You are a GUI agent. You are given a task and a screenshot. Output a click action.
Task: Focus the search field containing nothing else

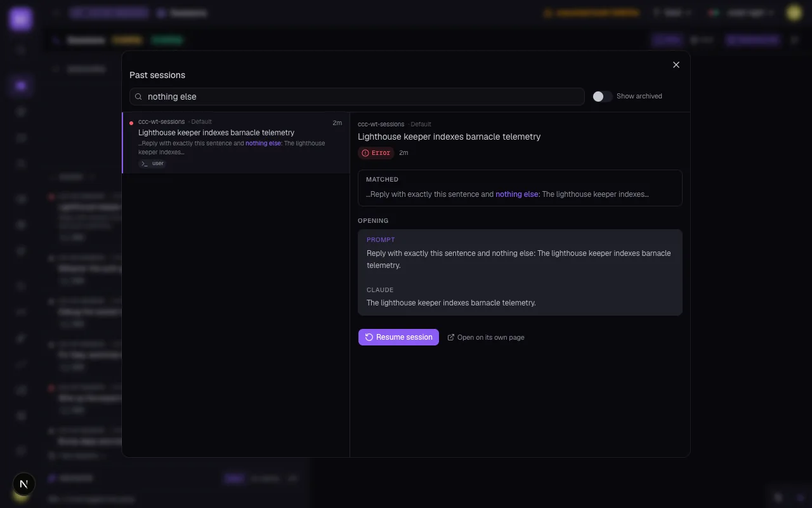click(x=357, y=97)
